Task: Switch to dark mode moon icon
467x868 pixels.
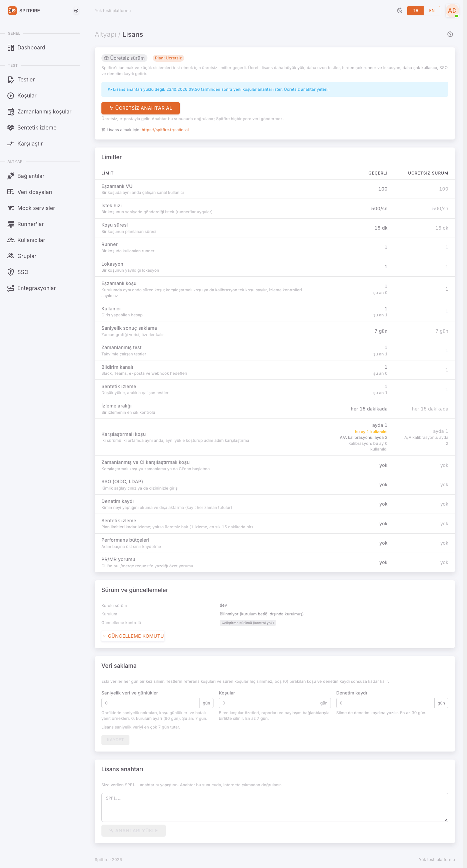Action: 400,11
